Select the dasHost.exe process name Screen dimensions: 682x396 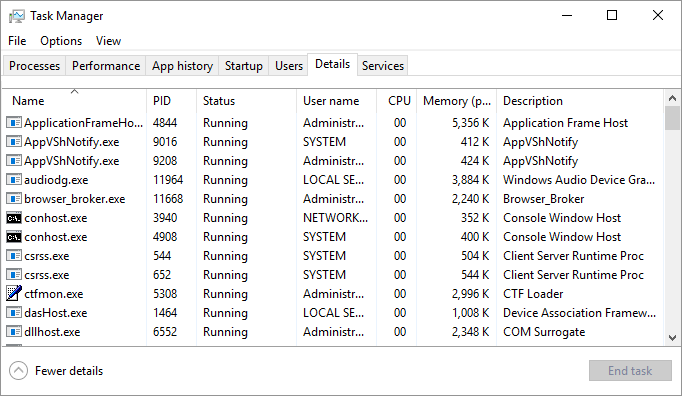click(x=56, y=313)
